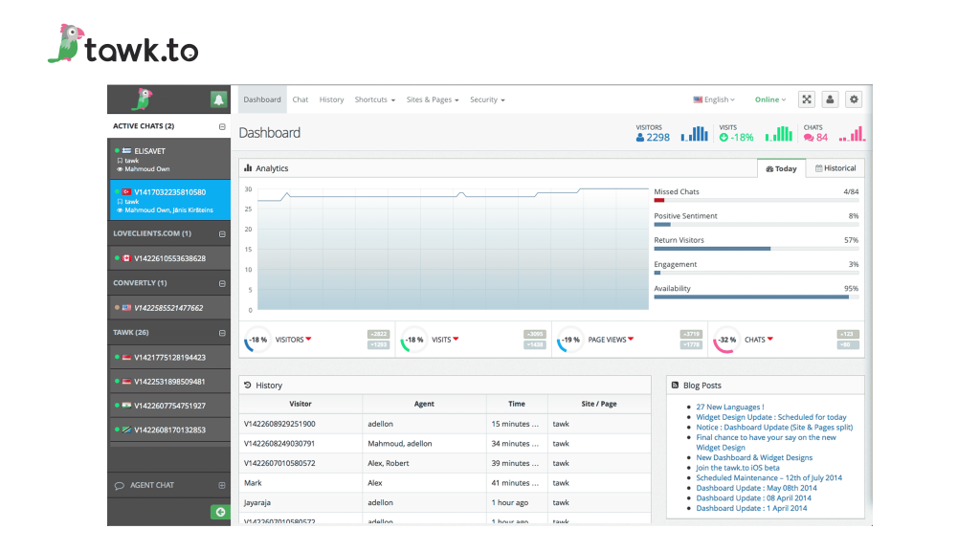Open the English language dropdown
The height and width of the screenshot is (551, 980).
pyautogui.click(x=714, y=99)
